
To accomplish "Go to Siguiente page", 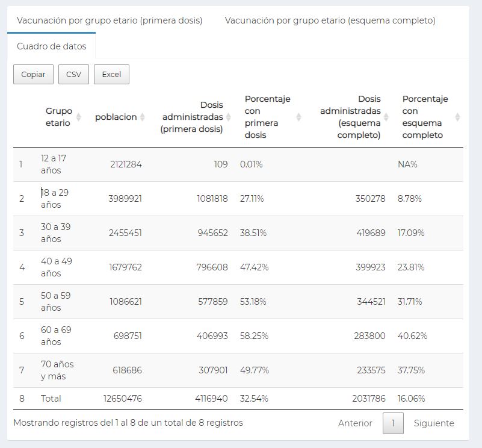I will (x=434, y=423).
